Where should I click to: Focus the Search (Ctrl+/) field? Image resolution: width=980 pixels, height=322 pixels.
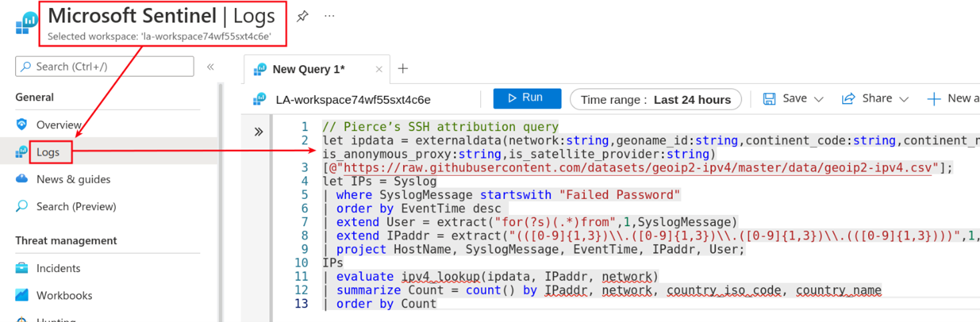[x=105, y=67]
